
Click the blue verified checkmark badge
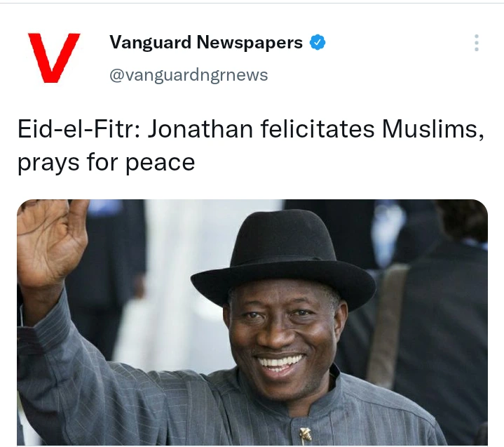tap(318, 43)
